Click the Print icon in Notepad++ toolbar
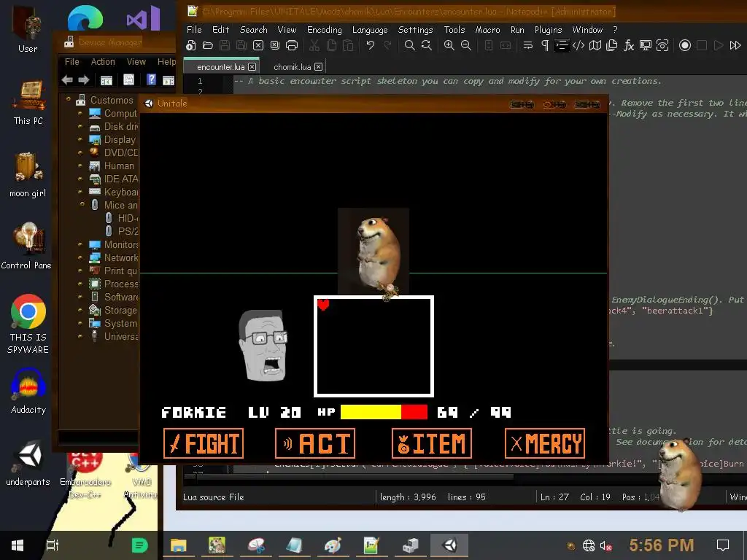This screenshot has width=747, height=560. [x=292, y=45]
